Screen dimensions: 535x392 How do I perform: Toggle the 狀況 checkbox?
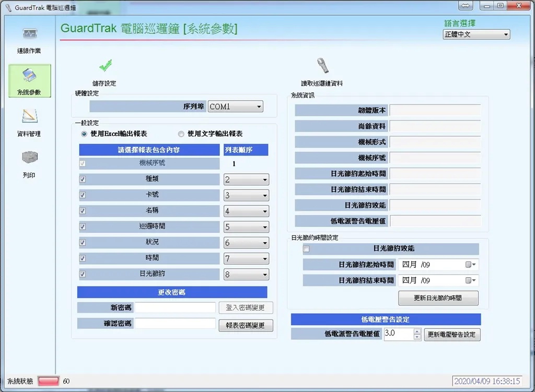(x=83, y=243)
